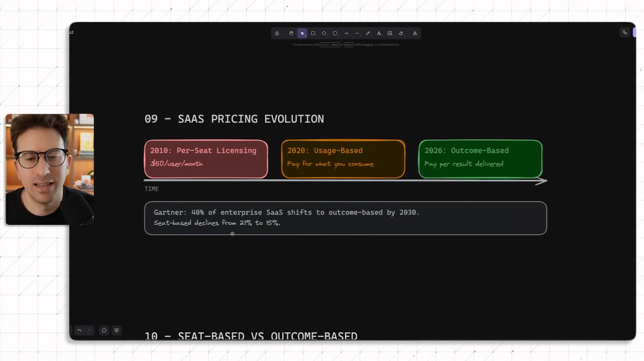Open the comments bubble icon
Image resolution: width=644 pixels, height=361 pixels.
[x=104, y=330]
